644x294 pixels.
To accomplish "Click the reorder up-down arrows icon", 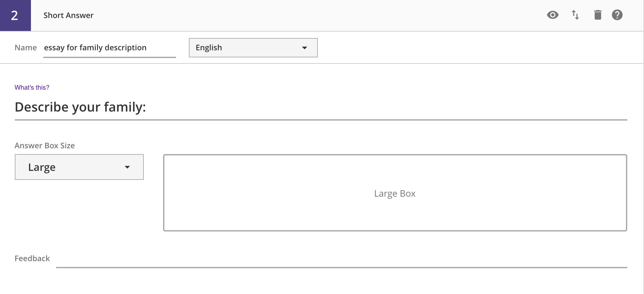I will coord(575,15).
